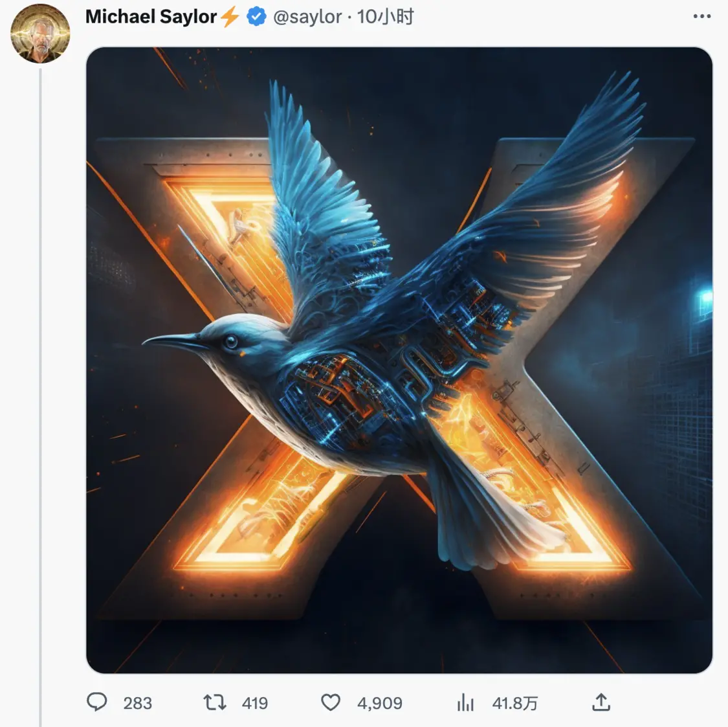This screenshot has width=728, height=727.
Task: Open Michael Saylor's profile avatar
Action: point(40,33)
